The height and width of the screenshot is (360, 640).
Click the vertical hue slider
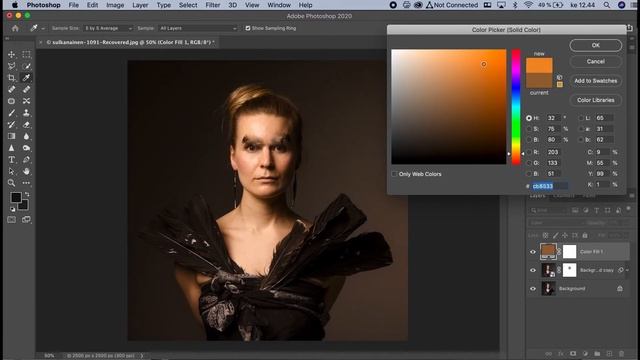tap(516, 107)
